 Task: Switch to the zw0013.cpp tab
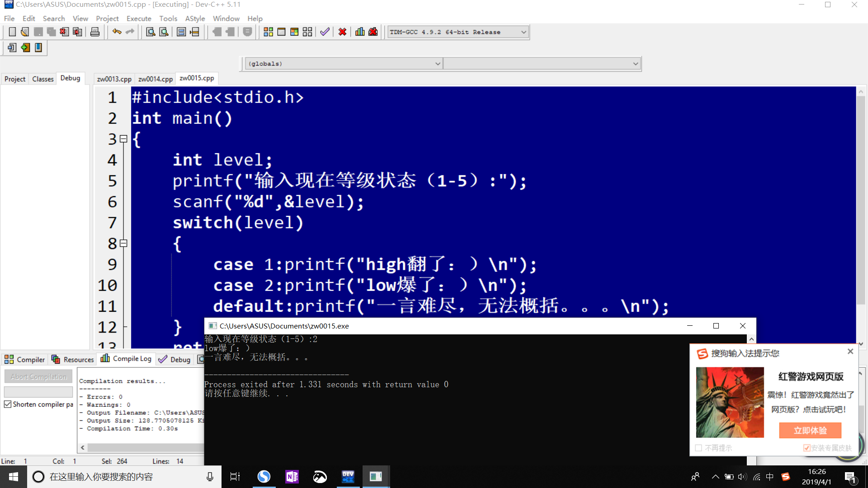click(114, 79)
